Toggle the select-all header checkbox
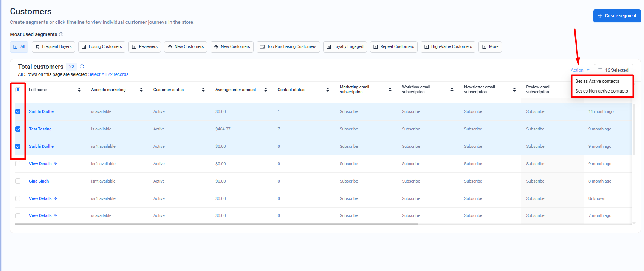 (18, 90)
